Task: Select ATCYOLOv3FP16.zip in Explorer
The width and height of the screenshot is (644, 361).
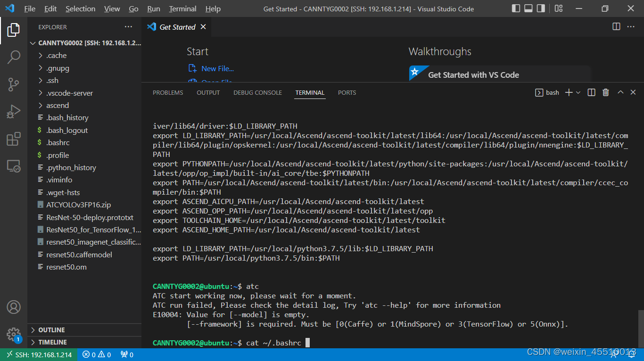Action: 85,205
